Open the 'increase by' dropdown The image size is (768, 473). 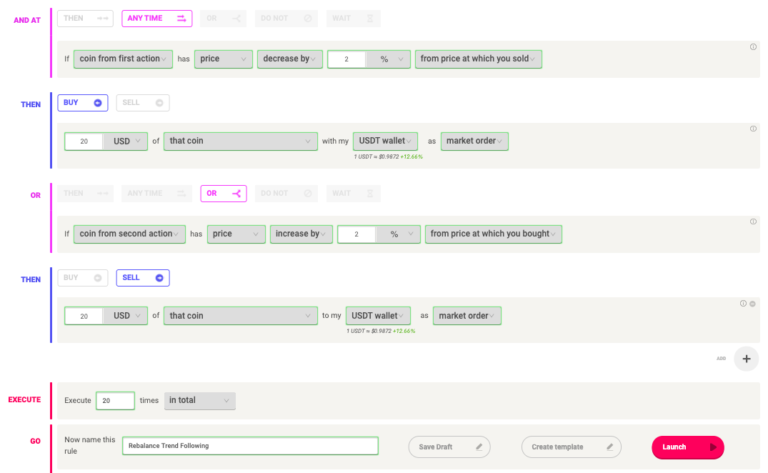pos(301,235)
